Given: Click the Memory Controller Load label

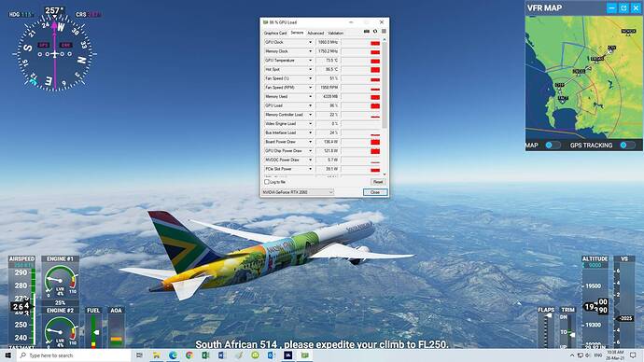Looking at the screenshot, I should (x=284, y=115).
